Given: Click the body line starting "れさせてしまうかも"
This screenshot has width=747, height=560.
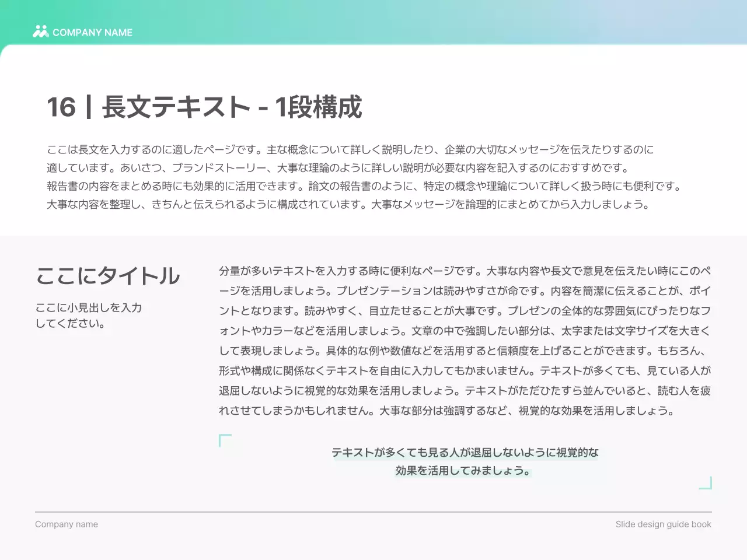Looking at the screenshot, I should click(446, 410).
